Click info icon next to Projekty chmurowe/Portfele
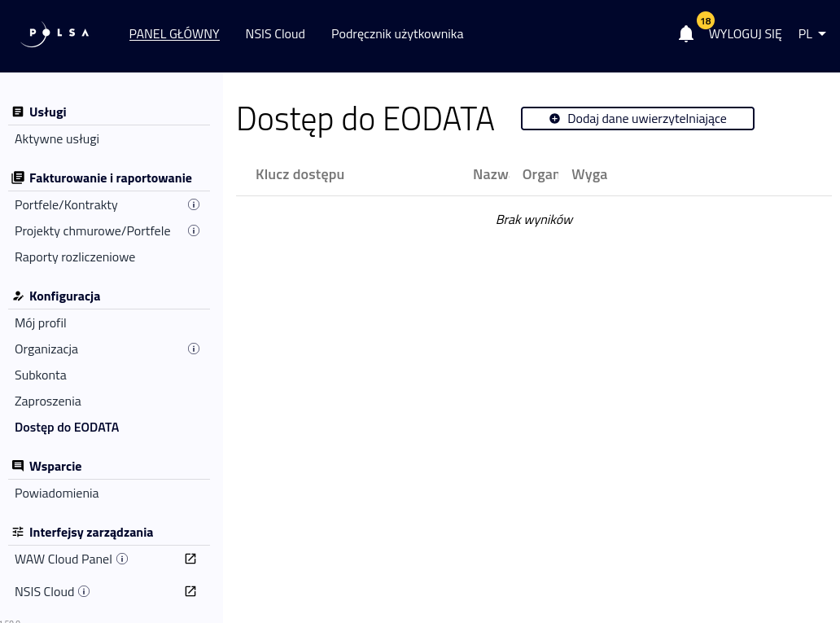The width and height of the screenshot is (840, 623). click(194, 230)
